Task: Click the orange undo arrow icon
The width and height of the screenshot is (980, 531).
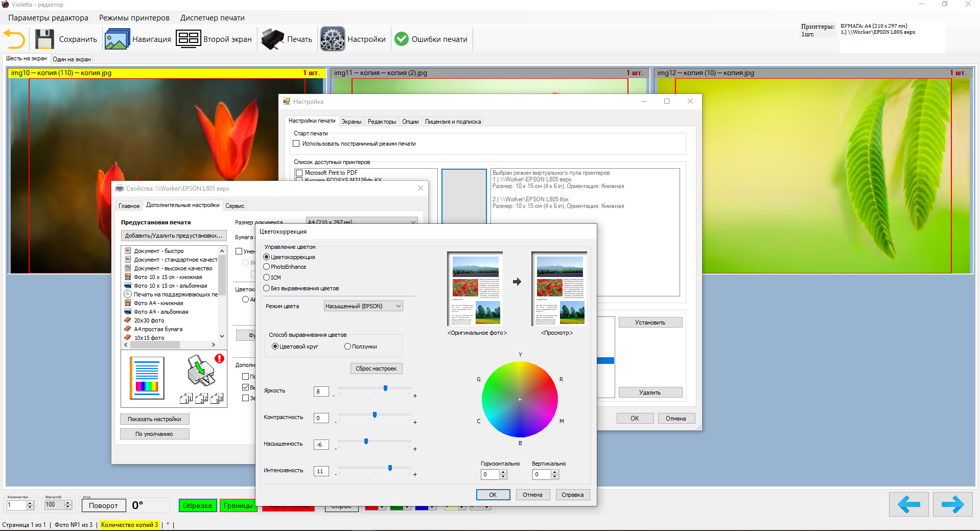Action: [14, 39]
